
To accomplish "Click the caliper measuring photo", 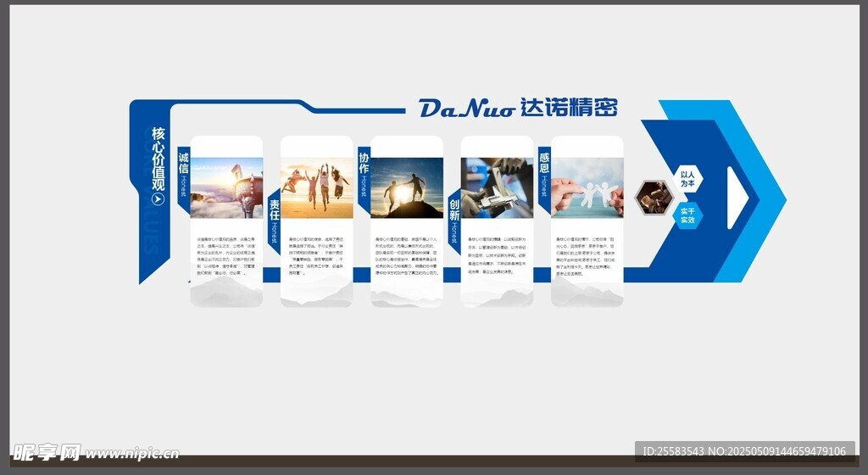I will point(497,187).
